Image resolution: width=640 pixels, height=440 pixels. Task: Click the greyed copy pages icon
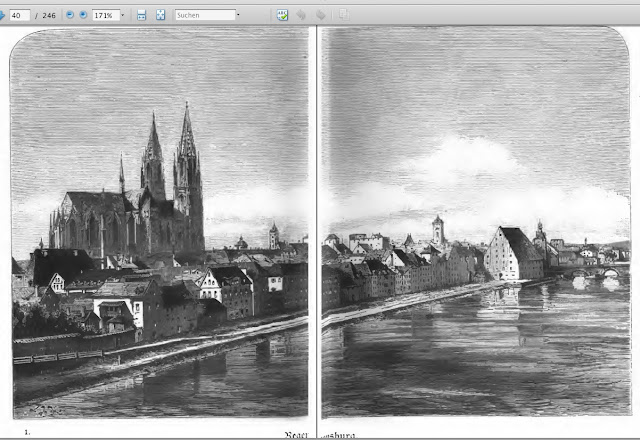[344, 15]
